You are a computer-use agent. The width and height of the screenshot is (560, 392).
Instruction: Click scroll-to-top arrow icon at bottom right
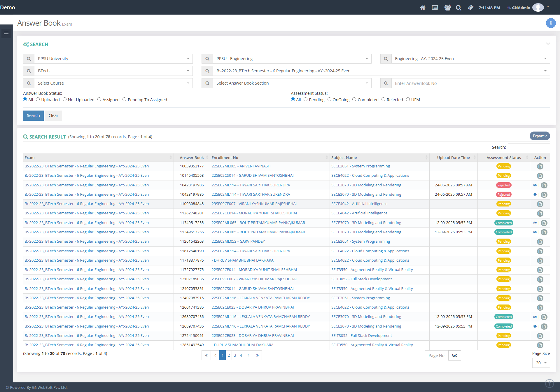(x=549, y=383)
